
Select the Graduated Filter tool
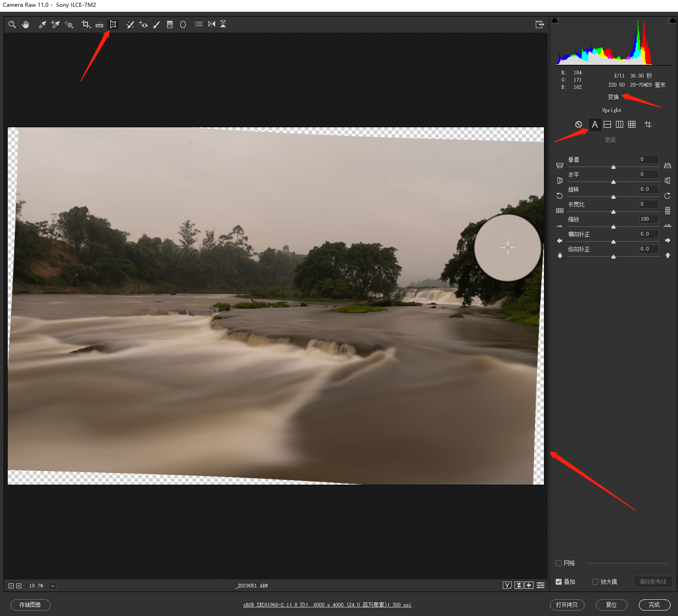(170, 24)
